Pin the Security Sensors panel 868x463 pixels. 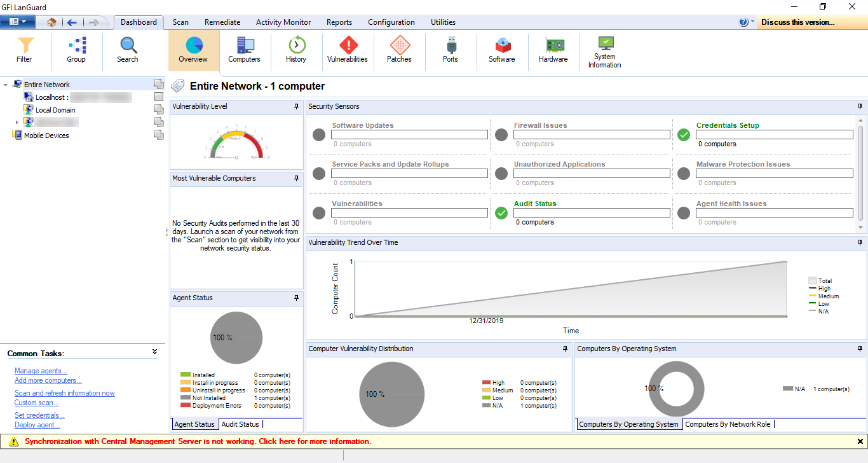click(860, 106)
